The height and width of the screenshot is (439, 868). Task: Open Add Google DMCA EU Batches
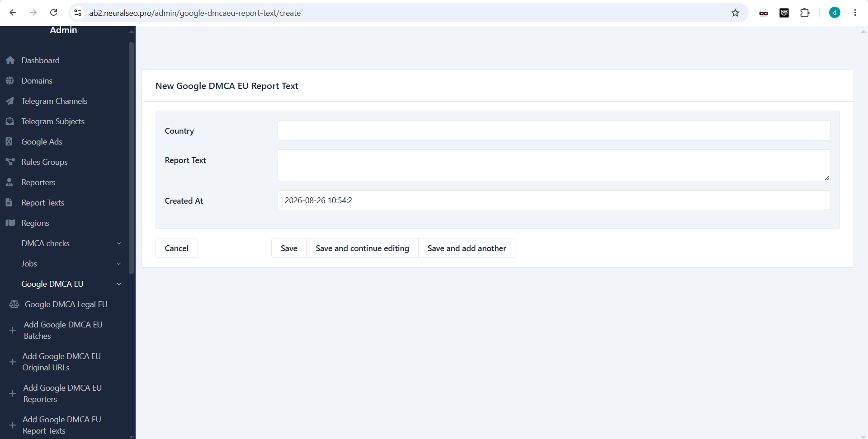63,330
